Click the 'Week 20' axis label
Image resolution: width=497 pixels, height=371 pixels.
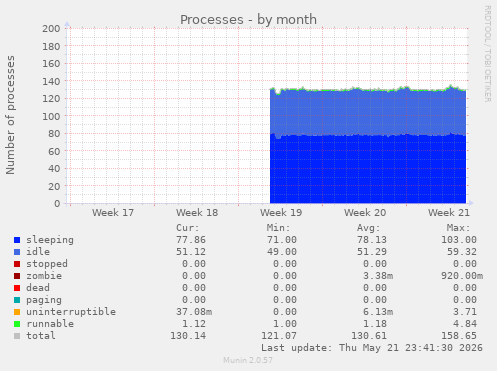pyautogui.click(x=365, y=213)
